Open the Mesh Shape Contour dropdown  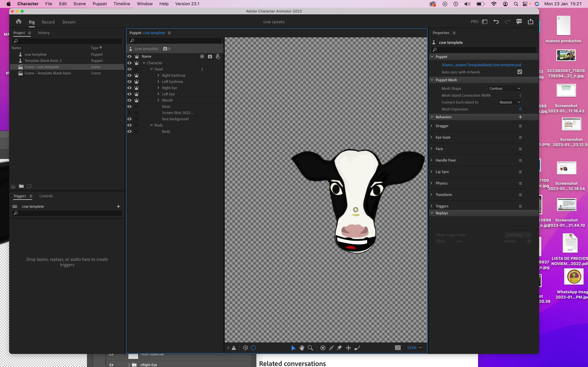(x=504, y=88)
